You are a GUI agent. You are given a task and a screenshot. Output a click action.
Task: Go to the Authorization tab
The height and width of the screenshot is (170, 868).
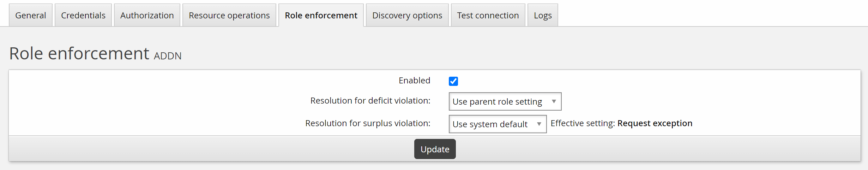coord(147,16)
